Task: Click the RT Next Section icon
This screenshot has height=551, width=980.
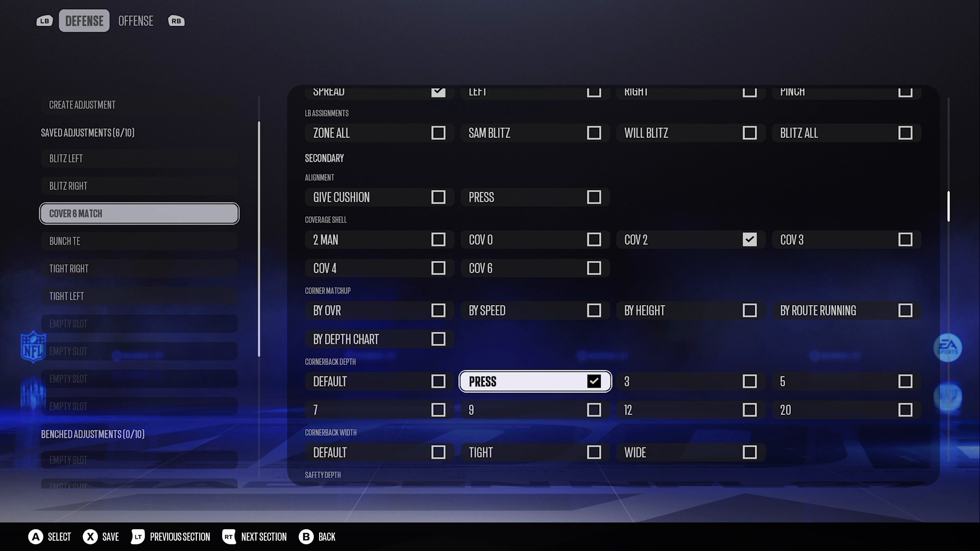Action: point(229,537)
